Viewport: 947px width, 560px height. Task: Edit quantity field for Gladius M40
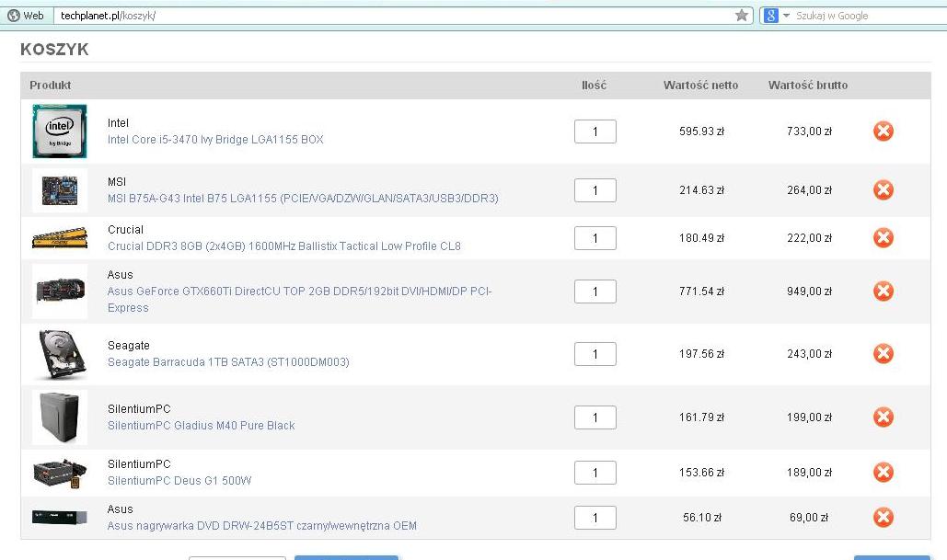click(x=595, y=417)
